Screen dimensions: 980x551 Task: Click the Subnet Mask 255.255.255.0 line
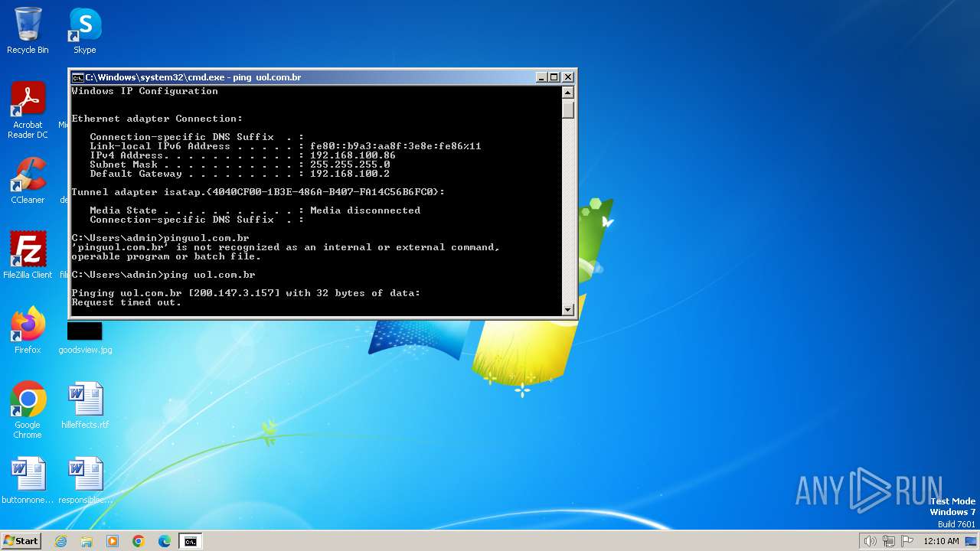coord(240,165)
